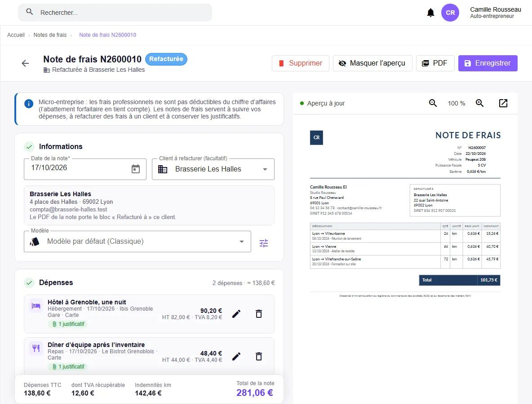Open the dinner expense's 1 justificatif badge
Image resolution: width=532 pixels, height=404 pixels.
coord(68,367)
